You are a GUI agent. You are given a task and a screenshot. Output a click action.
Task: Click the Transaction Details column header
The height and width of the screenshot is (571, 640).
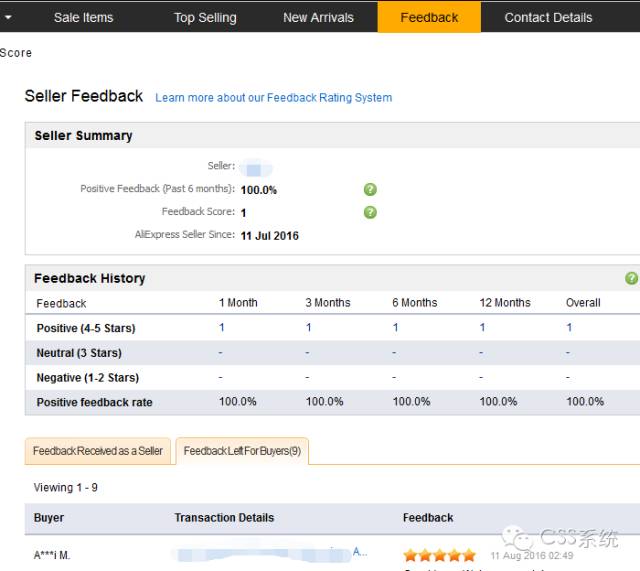[224, 518]
